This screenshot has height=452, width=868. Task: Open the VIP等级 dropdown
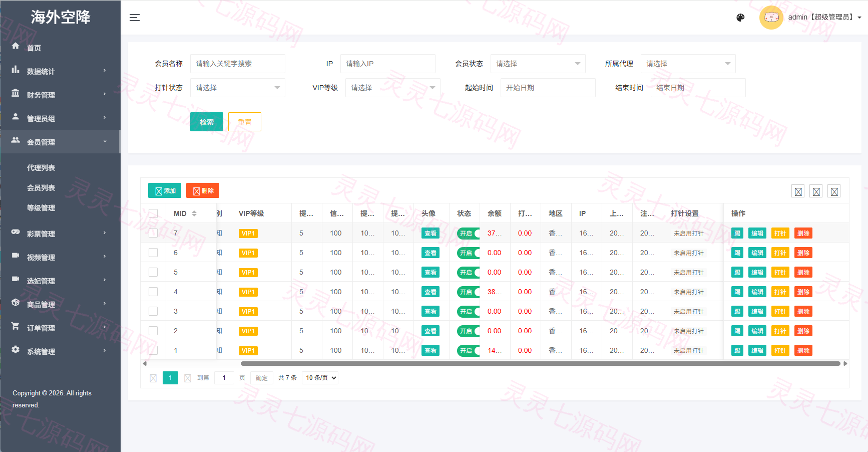[x=392, y=88]
